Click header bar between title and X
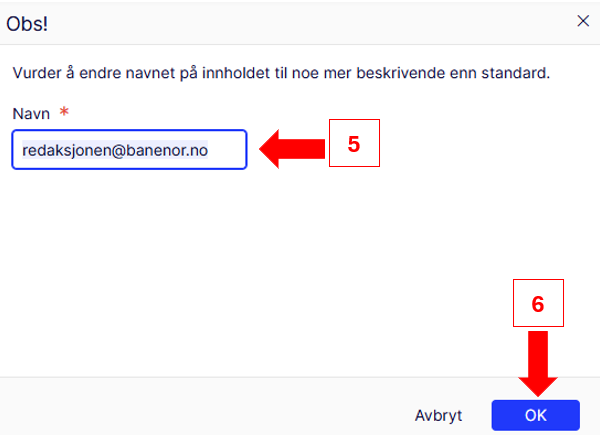 300,21
